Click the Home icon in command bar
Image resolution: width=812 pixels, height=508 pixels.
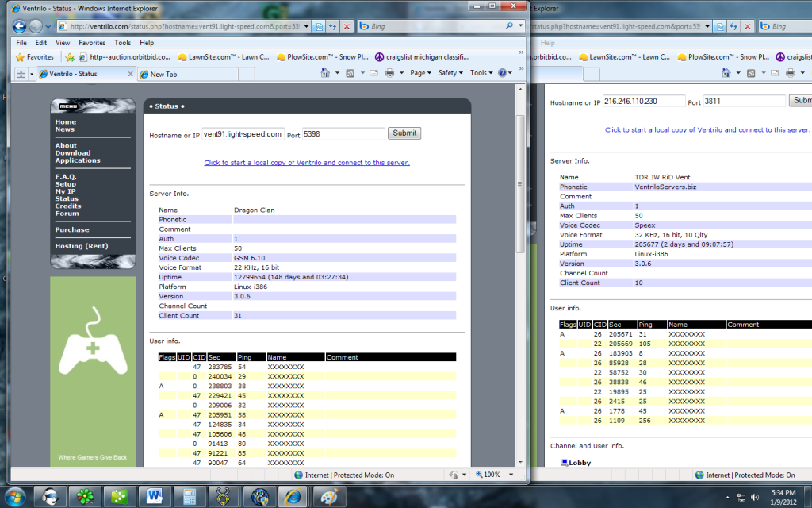324,73
